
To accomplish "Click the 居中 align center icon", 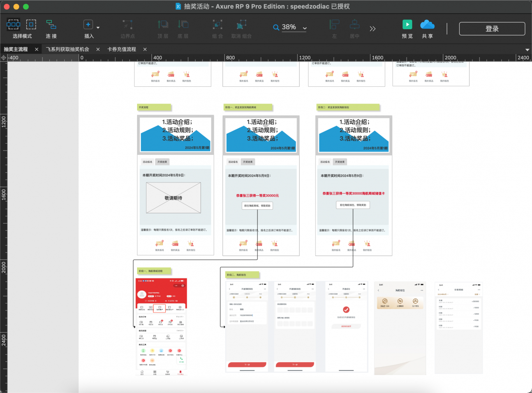I will click(354, 25).
